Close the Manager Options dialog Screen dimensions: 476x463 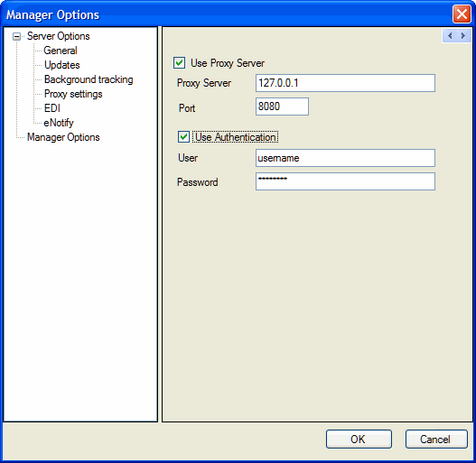click(x=462, y=14)
